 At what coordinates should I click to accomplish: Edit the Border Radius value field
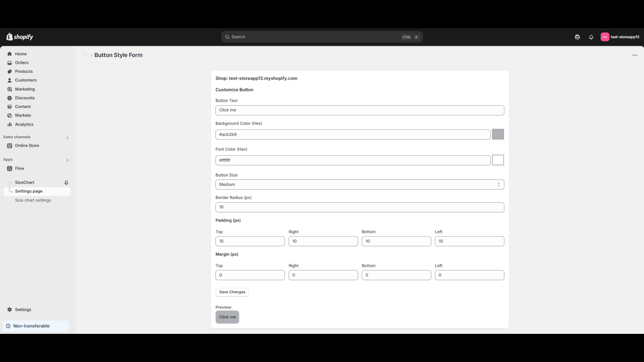tap(360, 207)
